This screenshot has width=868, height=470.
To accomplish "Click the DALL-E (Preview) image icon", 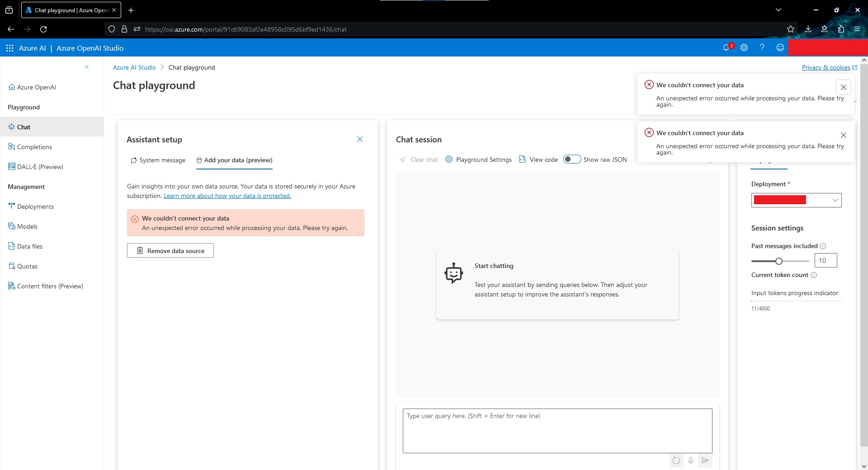I will click(12, 167).
